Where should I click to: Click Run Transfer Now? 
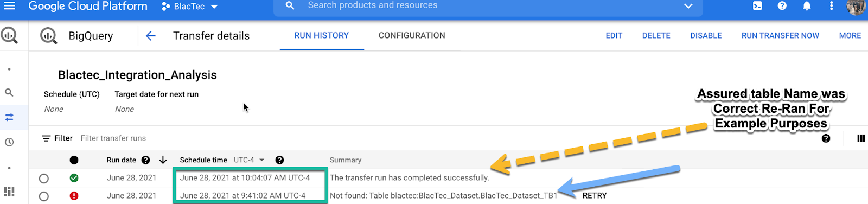[780, 36]
